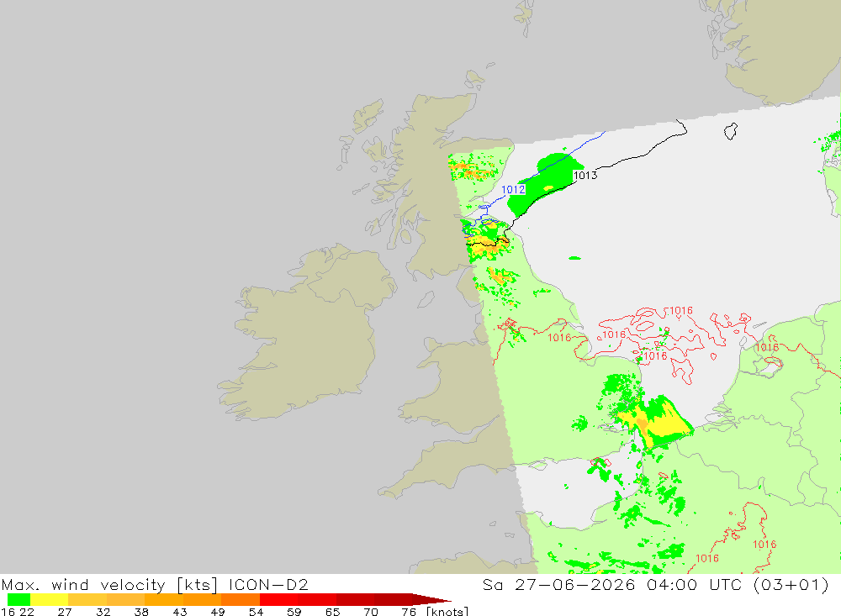
Task: Click the orange 38–43 knots legend swatch
Action: 164,599
